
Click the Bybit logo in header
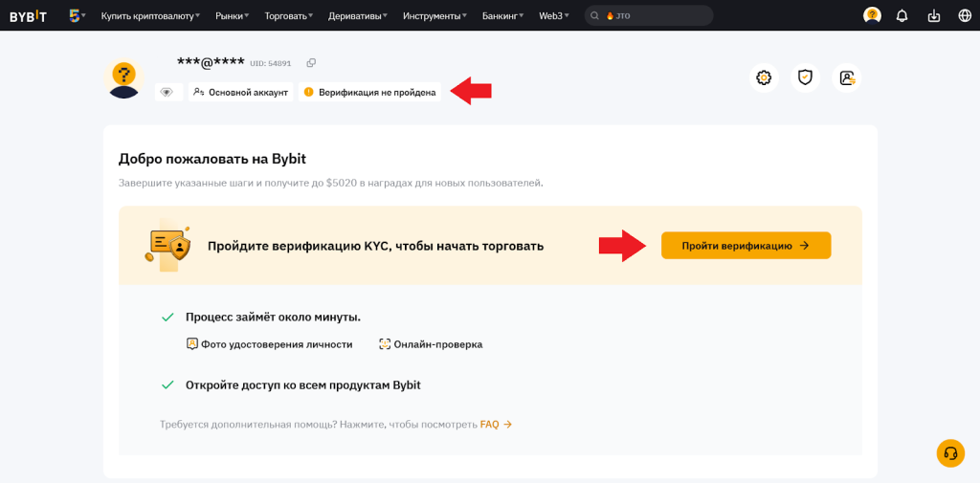click(x=28, y=15)
